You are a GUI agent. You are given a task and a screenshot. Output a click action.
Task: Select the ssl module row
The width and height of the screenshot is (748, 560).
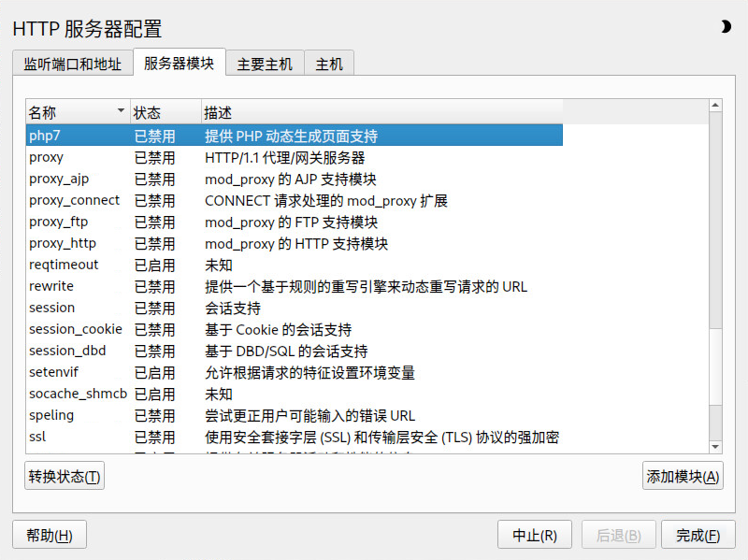point(294,437)
